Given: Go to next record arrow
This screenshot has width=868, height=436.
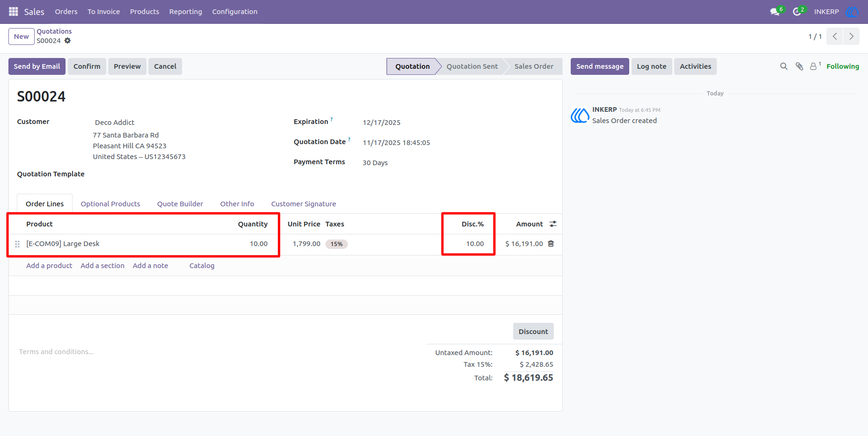Looking at the screenshot, I should coord(851,36).
